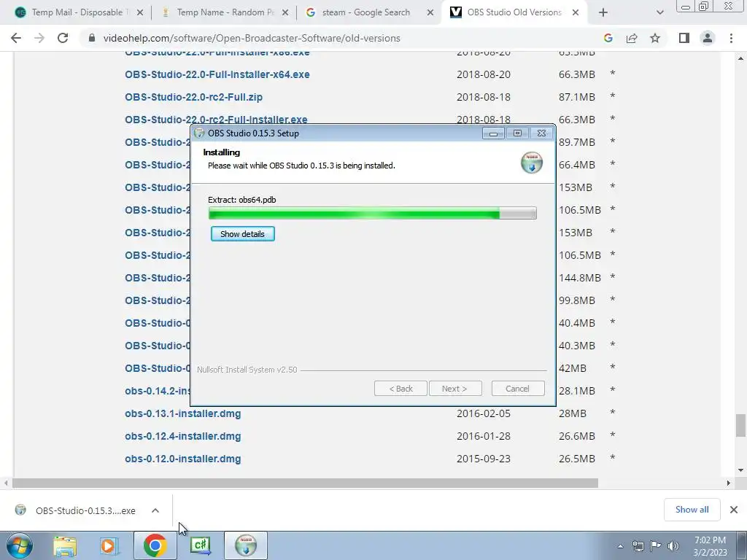Click the Back button in setup
747x560 pixels.
(x=400, y=389)
